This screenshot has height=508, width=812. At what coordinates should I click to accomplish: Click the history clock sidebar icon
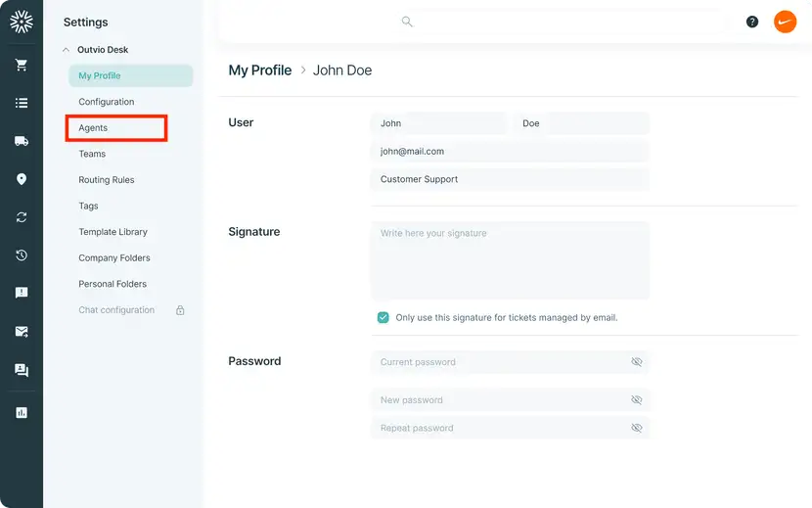point(22,255)
